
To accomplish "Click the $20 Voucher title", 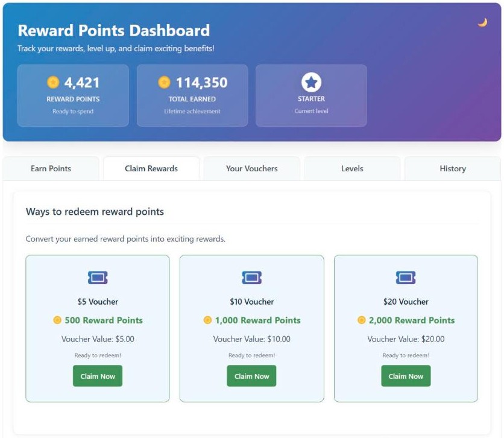I will [x=406, y=302].
